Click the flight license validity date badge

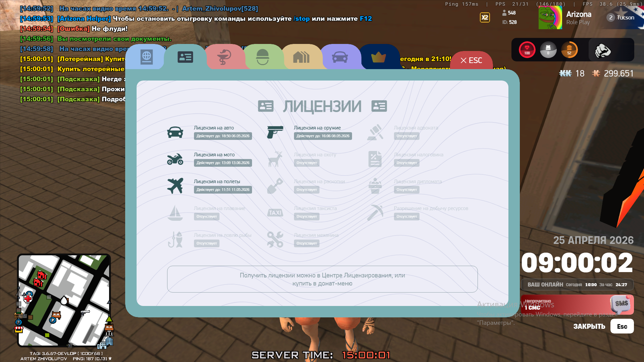tap(223, 190)
